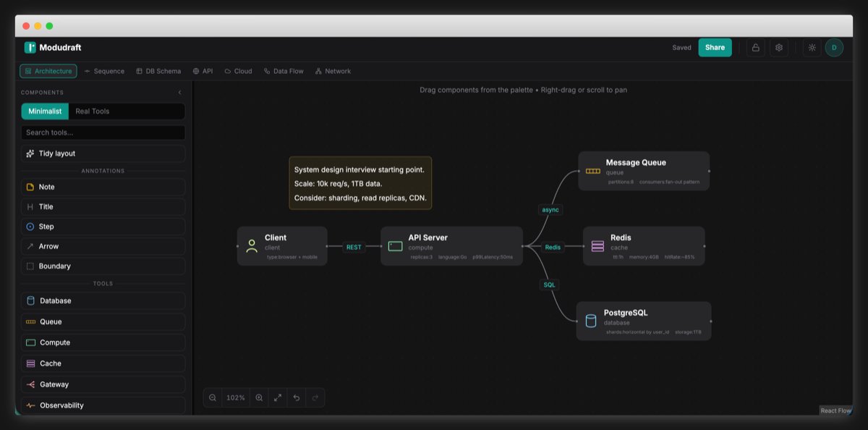868x430 pixels.
Task: Click the 'consumers:fan-out pattern' text
Action: [669, 182]
